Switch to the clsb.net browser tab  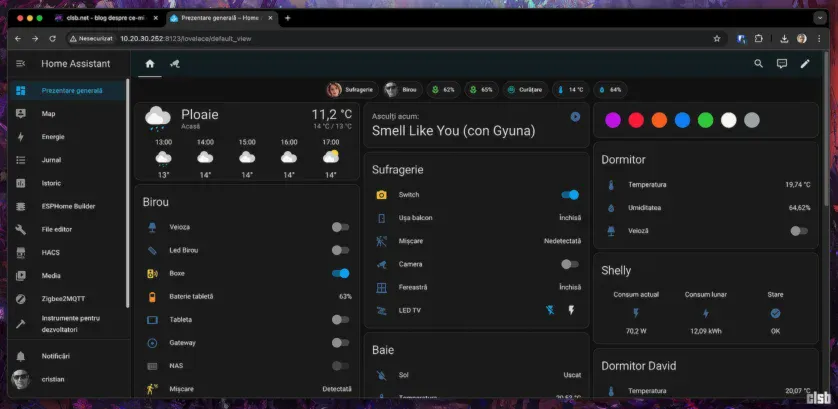106,18
